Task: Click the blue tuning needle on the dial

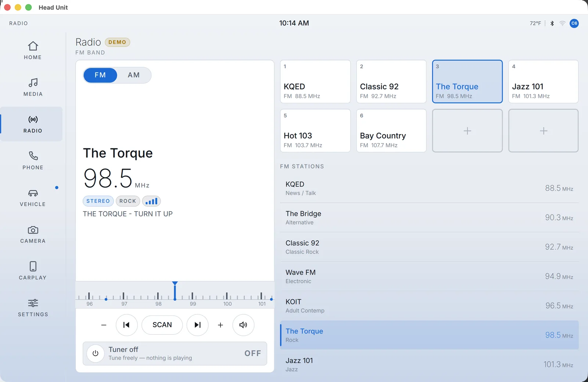Action: pos(175,291)
